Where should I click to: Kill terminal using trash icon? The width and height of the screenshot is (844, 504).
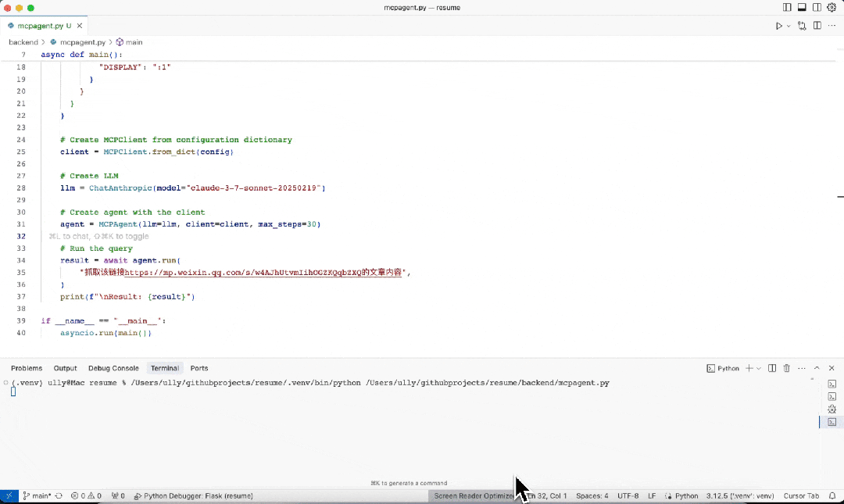pyautogui.click(x=787, y=368)
